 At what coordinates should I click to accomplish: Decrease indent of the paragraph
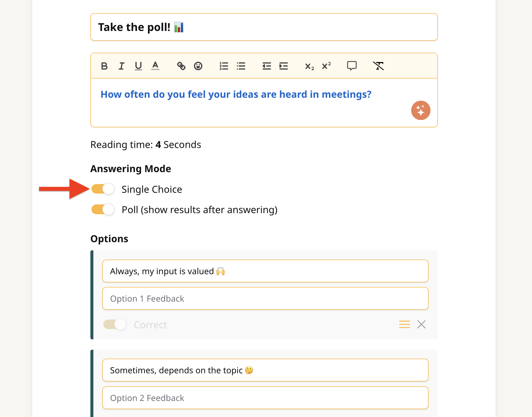[267, 66]
